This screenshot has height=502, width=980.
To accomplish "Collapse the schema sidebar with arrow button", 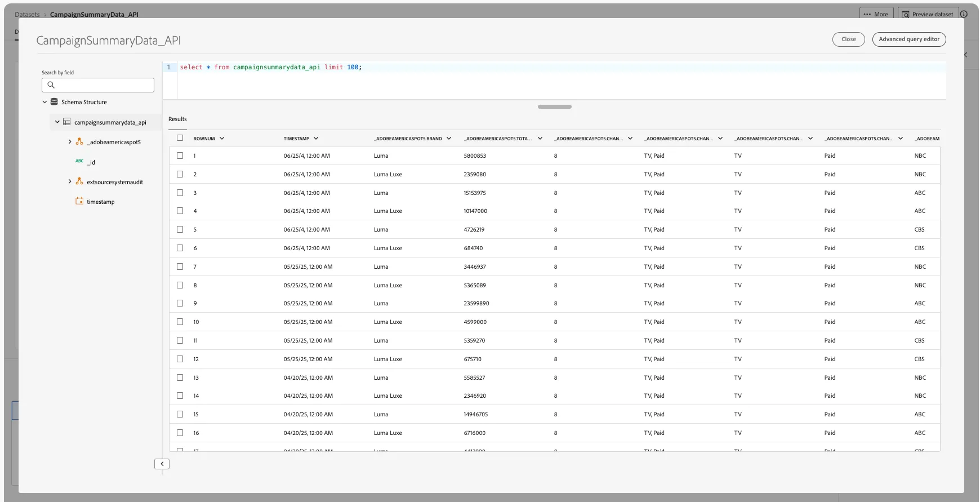I will [162, 464].
